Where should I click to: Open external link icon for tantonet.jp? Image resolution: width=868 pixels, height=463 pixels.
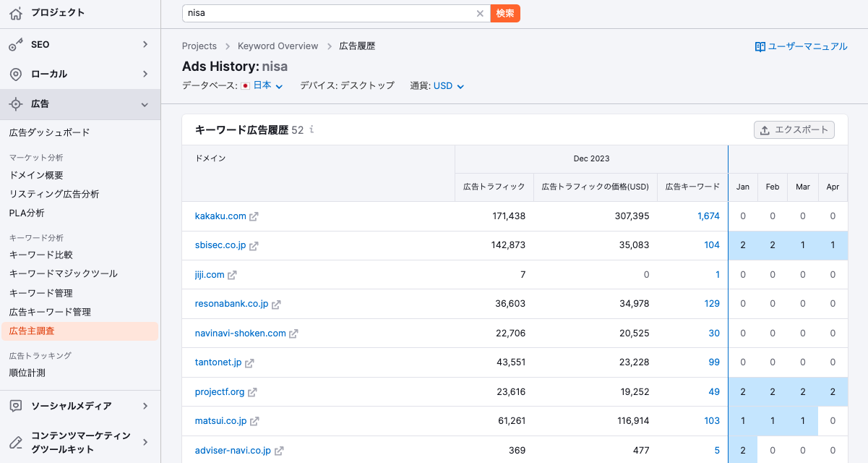(249, 363)
